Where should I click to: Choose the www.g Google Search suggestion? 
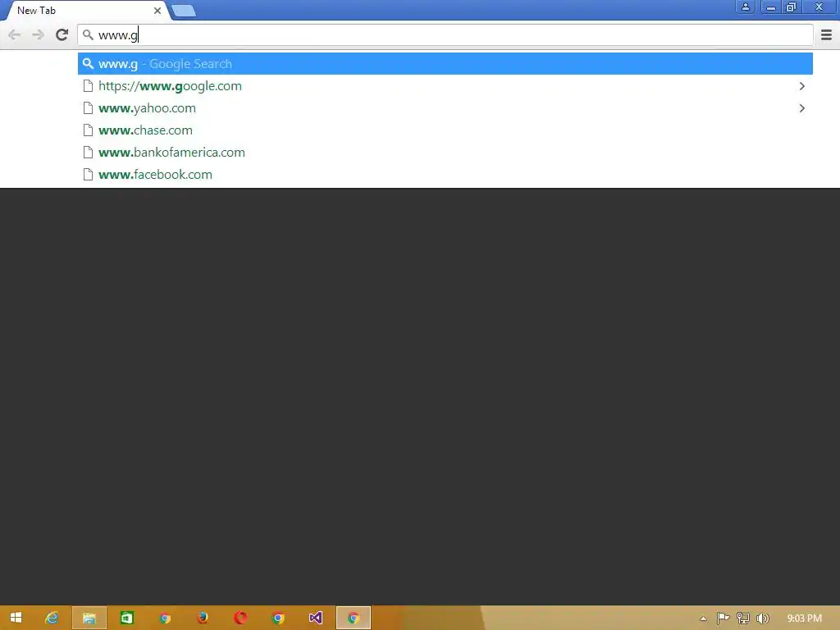[x=445, y=64]
